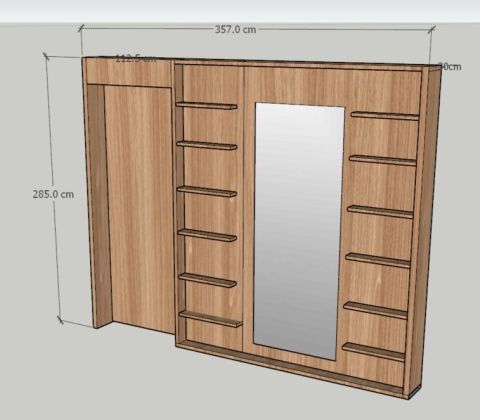
Task: Select the third shelf from top, right column
Action: (380, 212)
